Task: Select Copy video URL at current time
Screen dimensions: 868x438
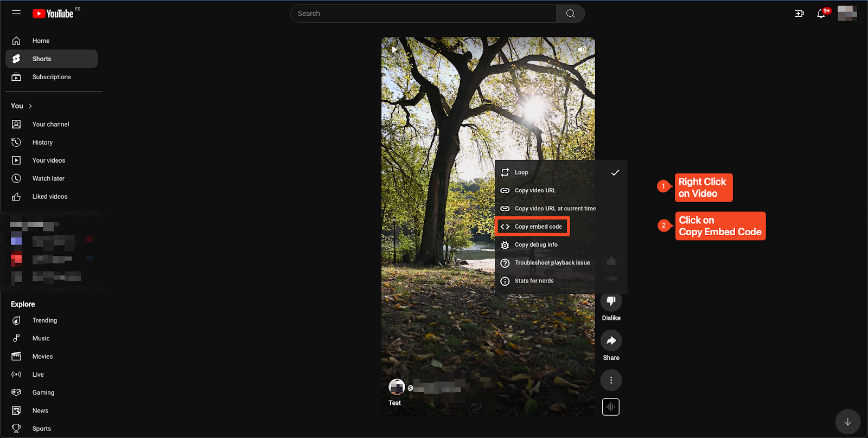Action: 561,208
